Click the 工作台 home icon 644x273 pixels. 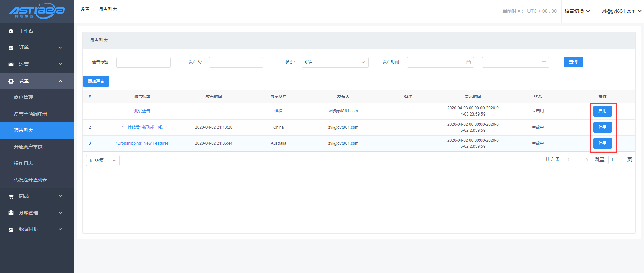point(11,31)
